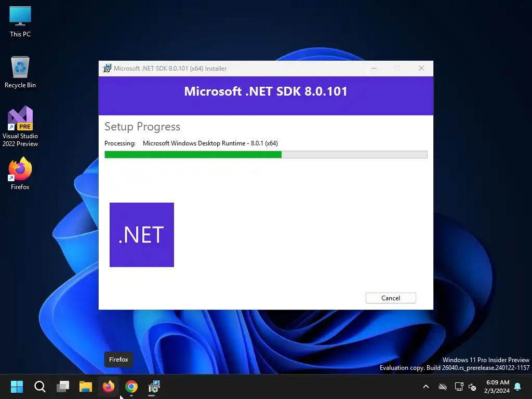The height and width of the screenshot is (399, 532).
Task: Open muted volume tray icon
Action: 472,387
